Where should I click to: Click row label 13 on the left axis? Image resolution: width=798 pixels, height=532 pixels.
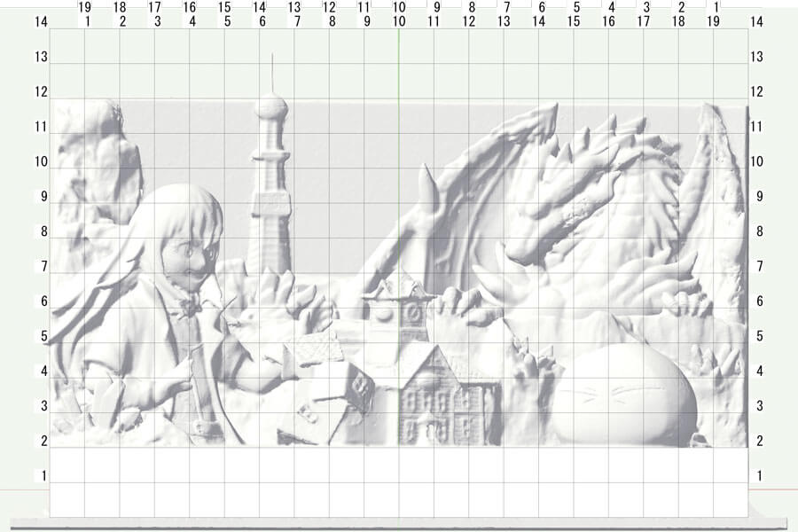pyautogui.click(x=41, y=57)
